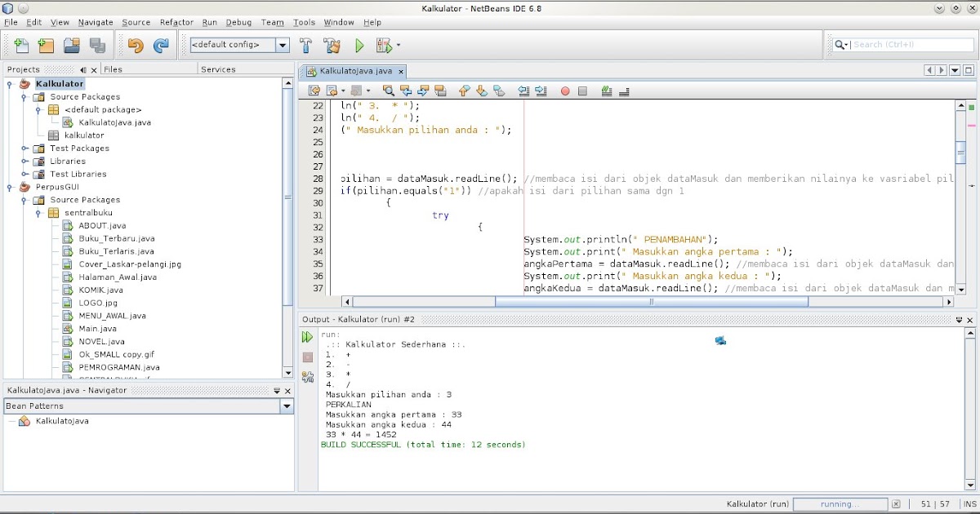Expand the Test Packages node

click(24, 148)
